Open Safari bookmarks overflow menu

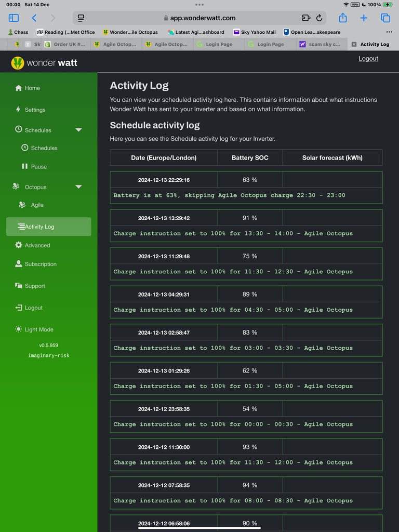point(389,32)
